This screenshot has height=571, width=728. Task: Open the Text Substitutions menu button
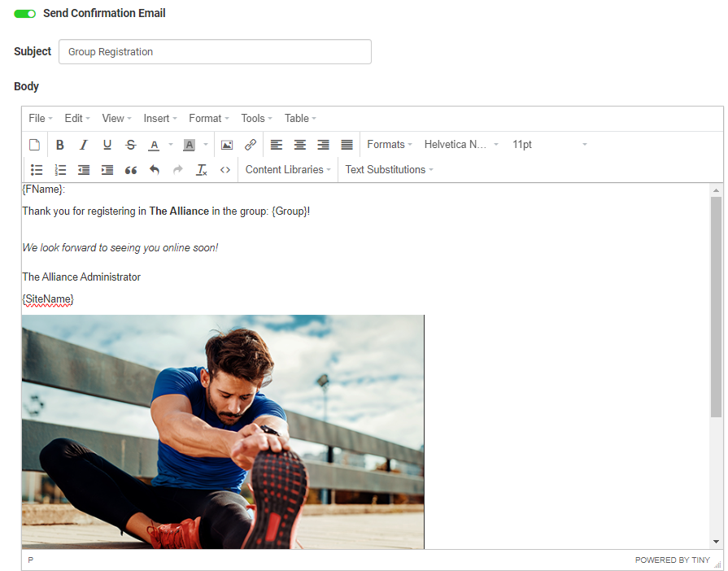(389, 170)
